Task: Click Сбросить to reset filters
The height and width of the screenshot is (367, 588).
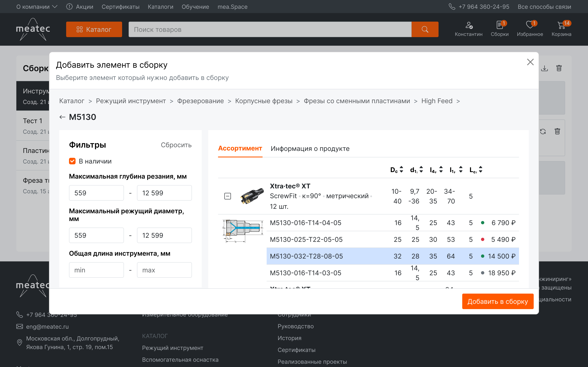Action: pos(176,145)
